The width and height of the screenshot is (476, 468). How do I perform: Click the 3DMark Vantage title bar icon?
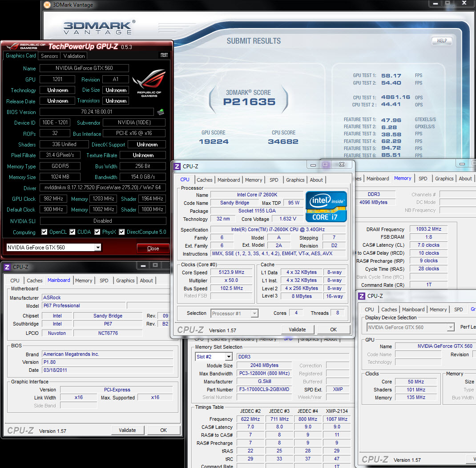47,4
